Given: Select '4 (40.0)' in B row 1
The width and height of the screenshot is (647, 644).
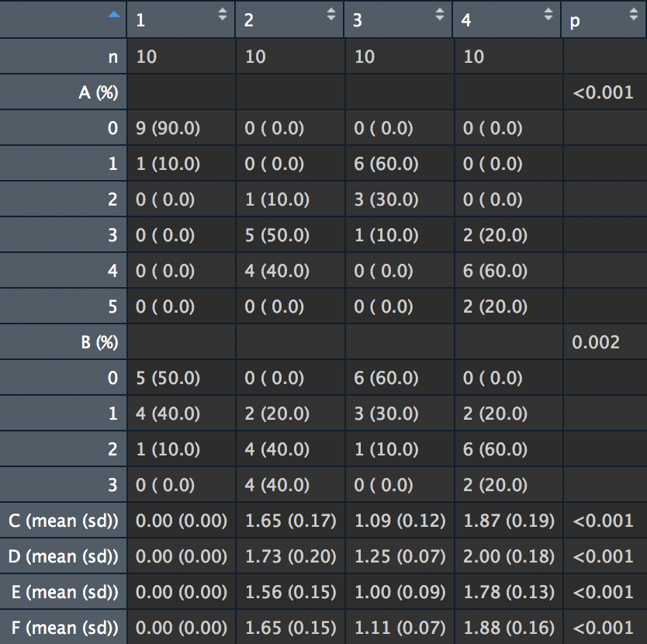Looking at the screenshot, I should (181, 414).
